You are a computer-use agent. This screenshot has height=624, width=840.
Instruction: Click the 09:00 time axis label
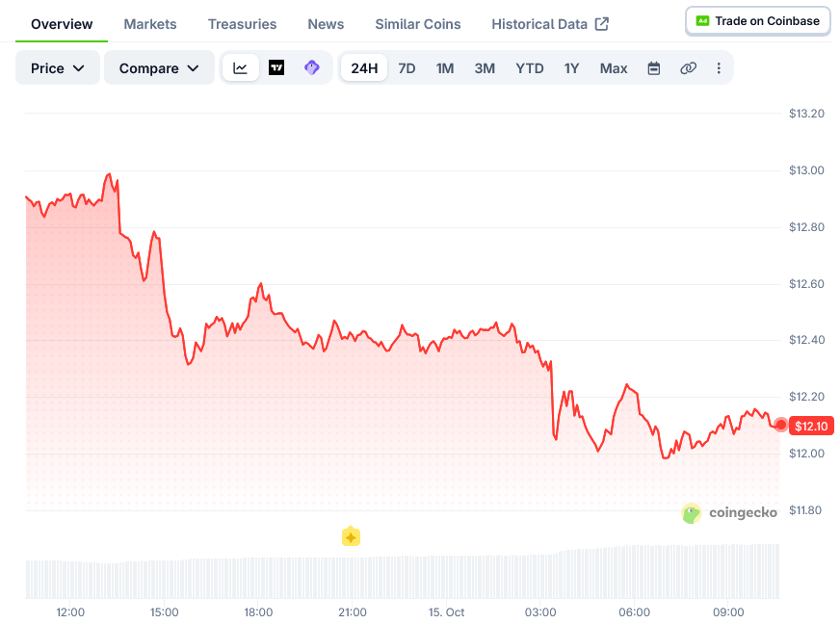[x=728, y=611]
